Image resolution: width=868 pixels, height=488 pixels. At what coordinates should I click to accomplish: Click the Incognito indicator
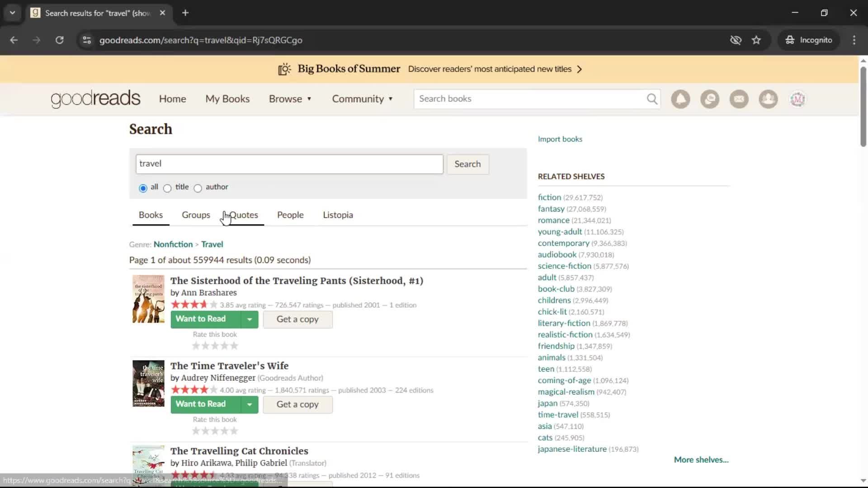tap(809, 40)
